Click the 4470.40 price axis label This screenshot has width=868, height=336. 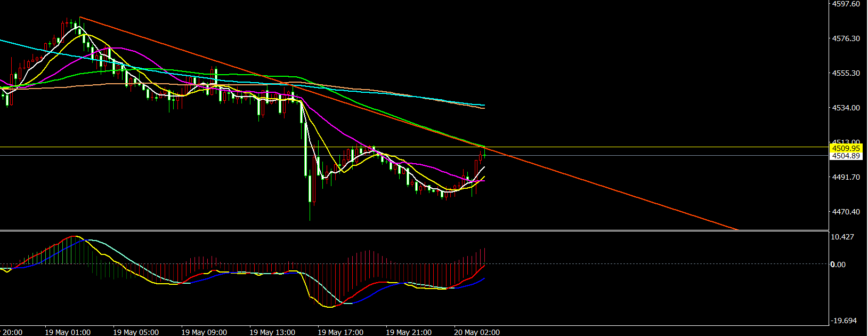846,212
